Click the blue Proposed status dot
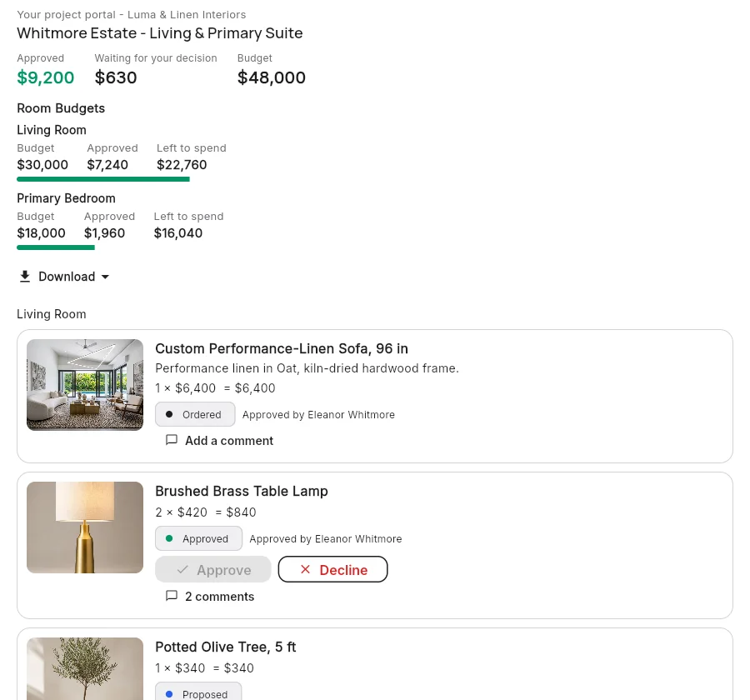Screen dimensions: 750x700 [169, 694]
